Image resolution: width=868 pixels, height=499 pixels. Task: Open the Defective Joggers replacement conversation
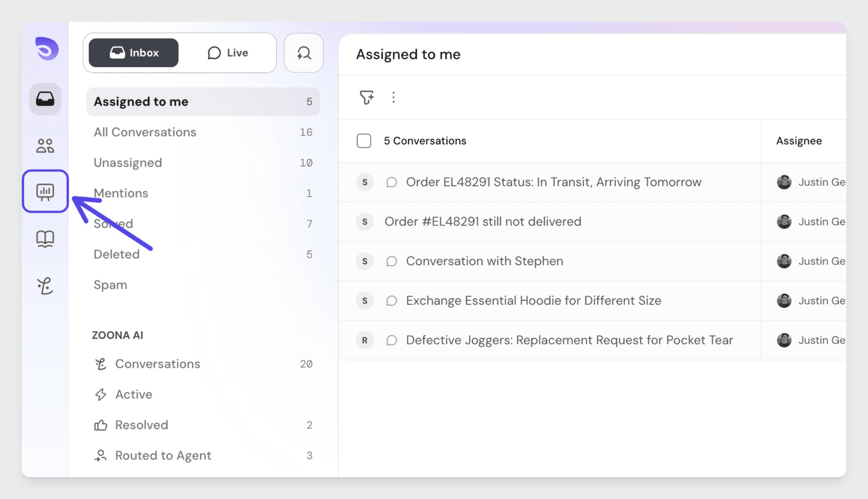569,340
